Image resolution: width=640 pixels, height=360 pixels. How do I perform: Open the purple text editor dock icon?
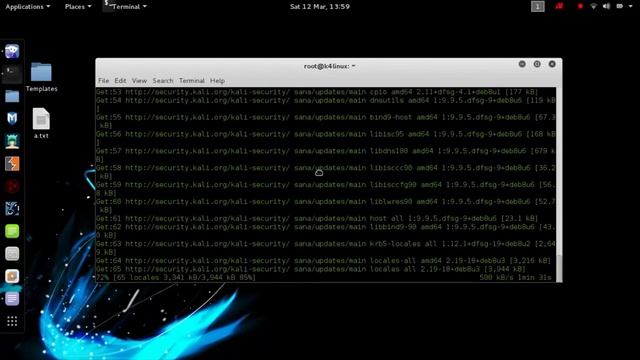(x=12, y=299)
